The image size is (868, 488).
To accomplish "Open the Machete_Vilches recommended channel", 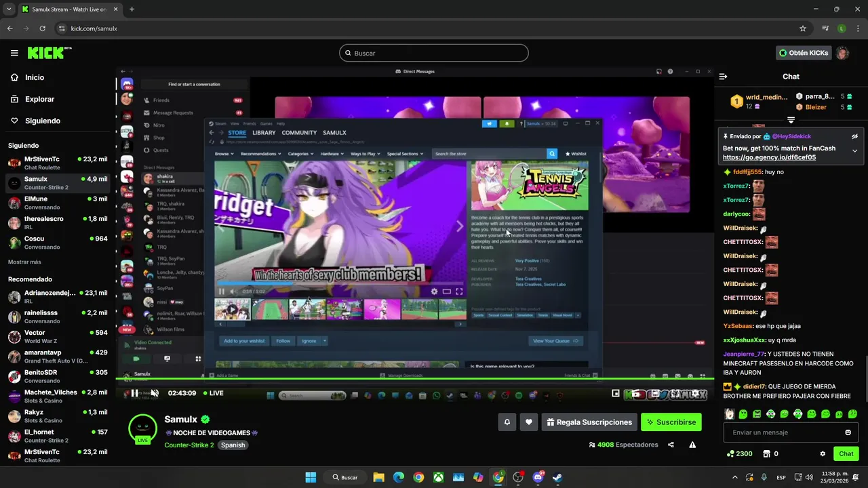I will 58,396.
